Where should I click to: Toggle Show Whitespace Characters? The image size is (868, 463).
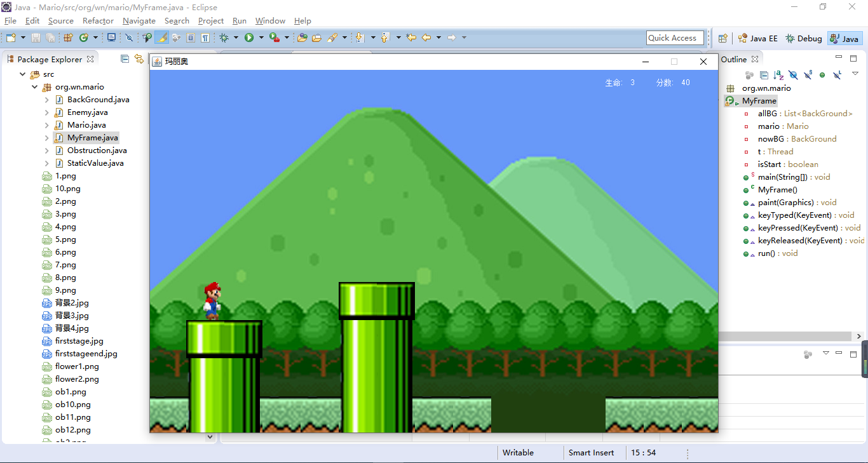pos(205,38)
